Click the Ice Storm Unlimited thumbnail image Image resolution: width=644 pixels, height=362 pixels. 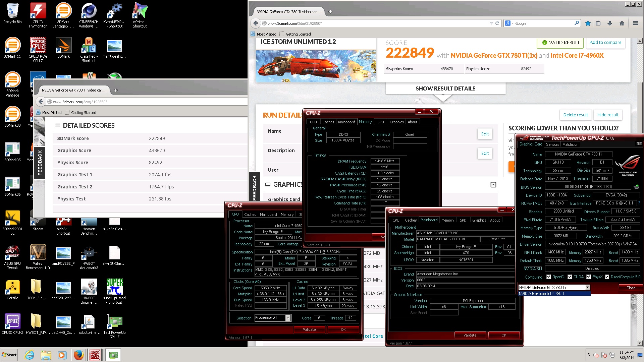pyautogui.click(x=316, y=66)
